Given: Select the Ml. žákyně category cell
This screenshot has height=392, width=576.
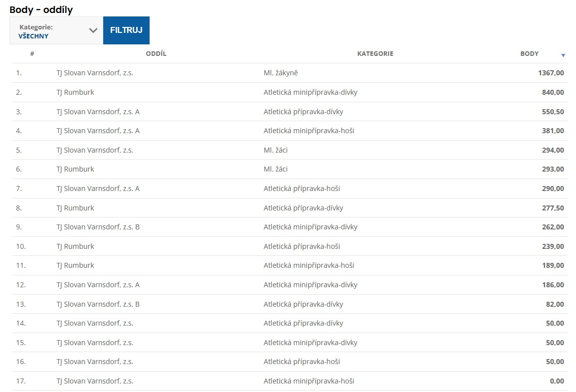Looking at the screenshot, I should 281,73.
